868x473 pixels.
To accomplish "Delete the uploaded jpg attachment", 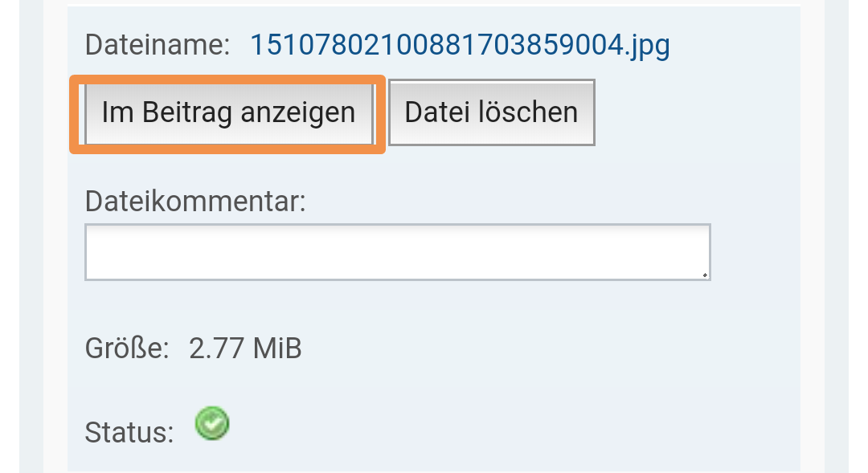I will tap(491, 112).
